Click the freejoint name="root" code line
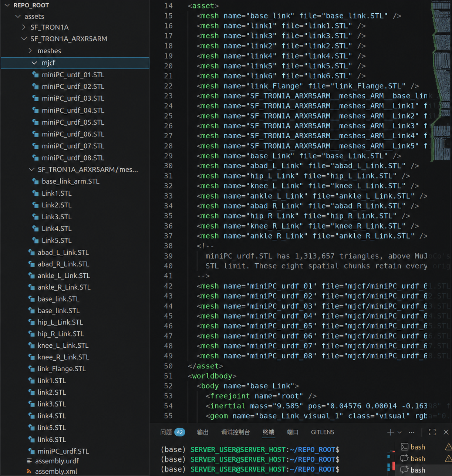 [261, 396]
